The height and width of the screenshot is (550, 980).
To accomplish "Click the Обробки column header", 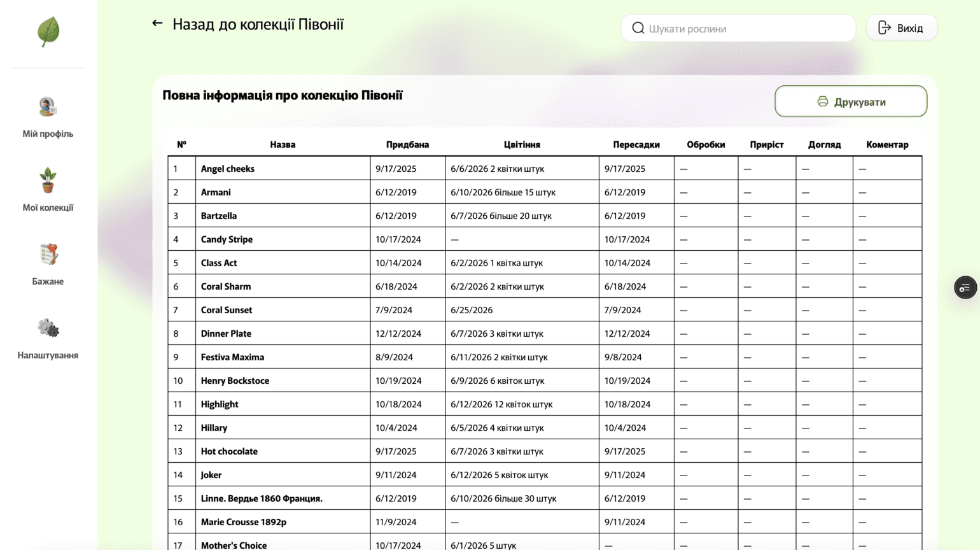I will coord(706,145).
